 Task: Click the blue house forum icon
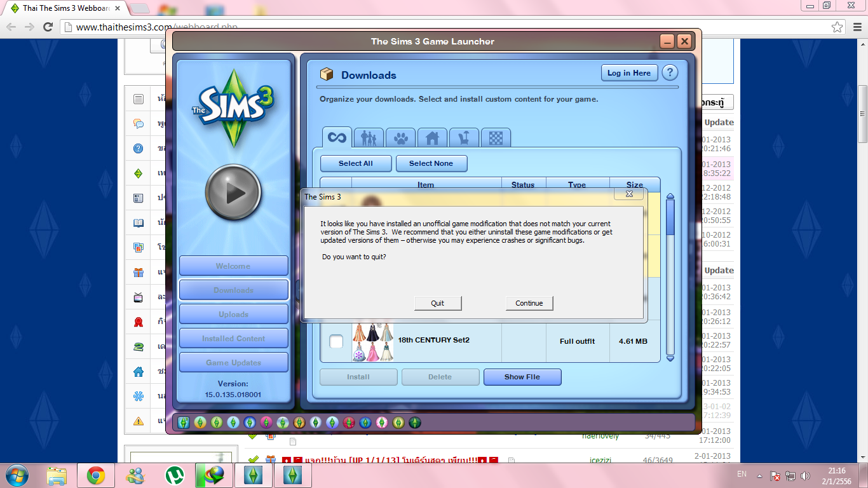click(x=138, y=372)
